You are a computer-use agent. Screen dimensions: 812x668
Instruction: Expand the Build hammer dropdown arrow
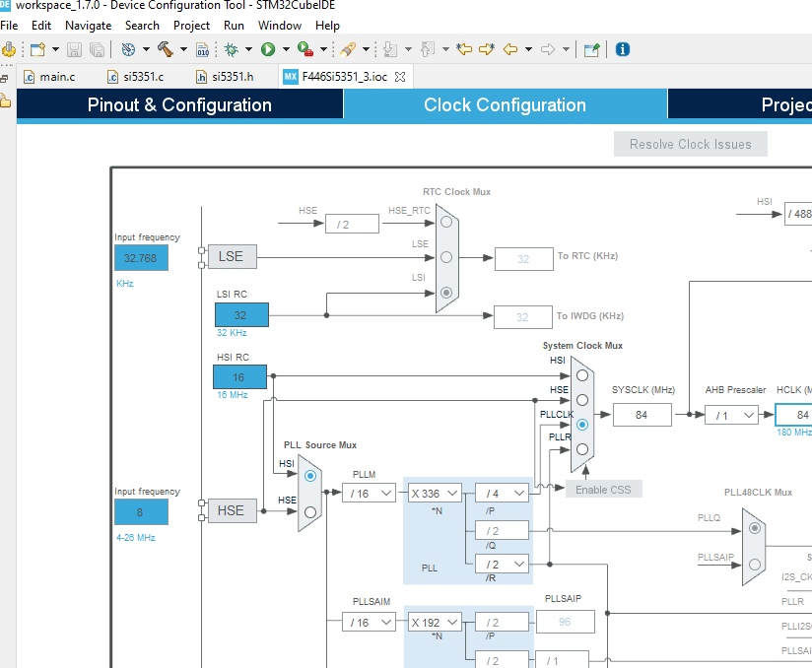pos(183,49)
